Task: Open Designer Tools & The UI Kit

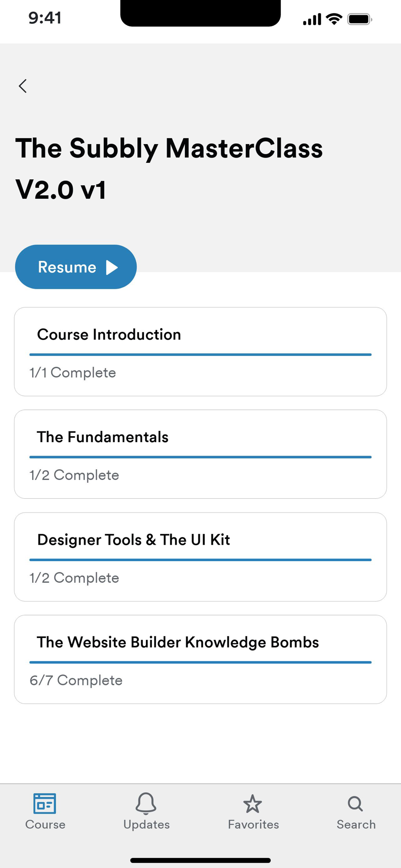Action: tap(133, 540)
